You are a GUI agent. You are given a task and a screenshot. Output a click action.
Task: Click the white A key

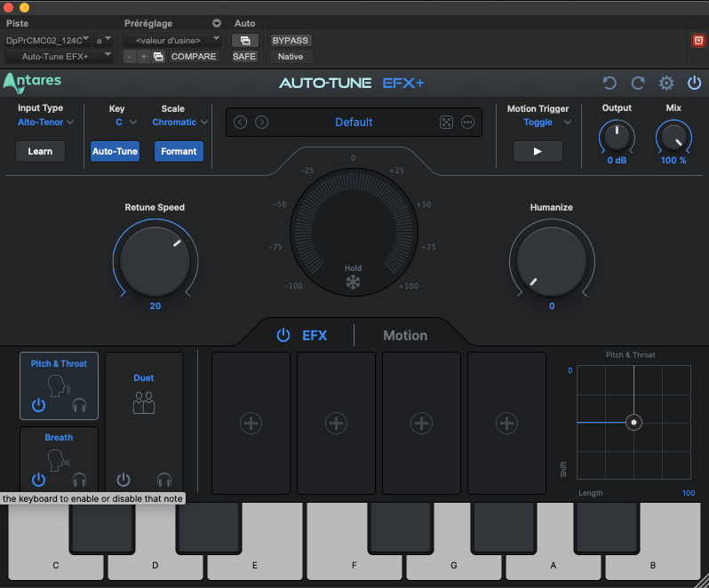(x=553, y=565)
